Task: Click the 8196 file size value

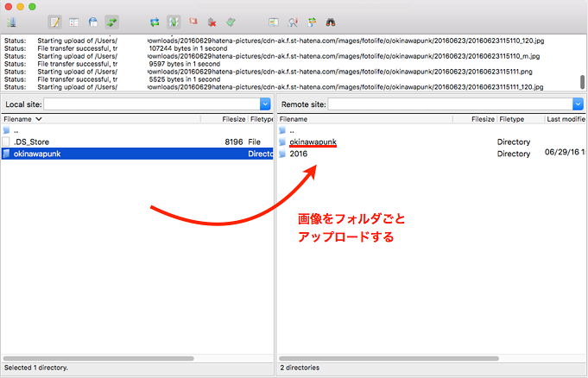Action: coord(234,142)
